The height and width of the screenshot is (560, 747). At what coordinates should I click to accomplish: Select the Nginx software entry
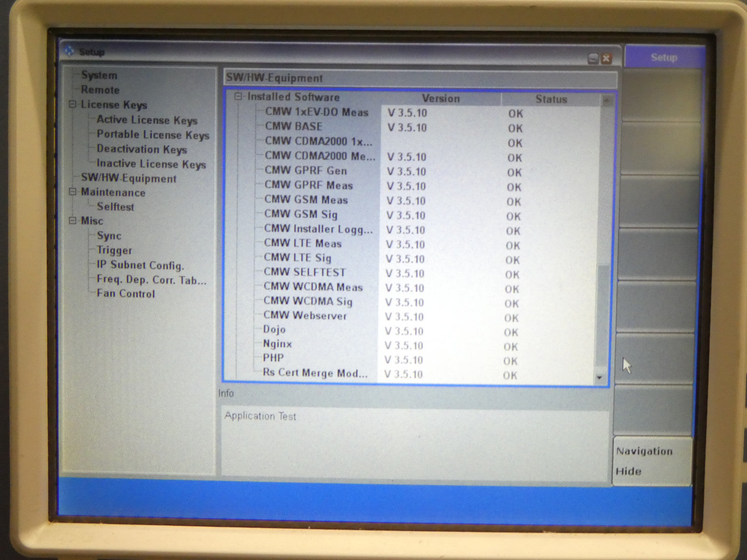pos(277,344)
